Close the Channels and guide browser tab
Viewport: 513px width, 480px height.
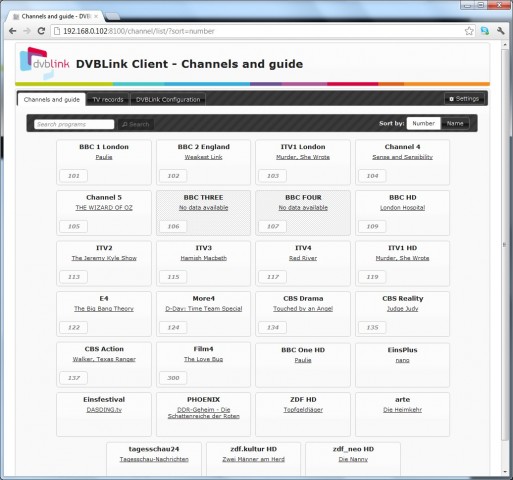[x=96, y=16]
